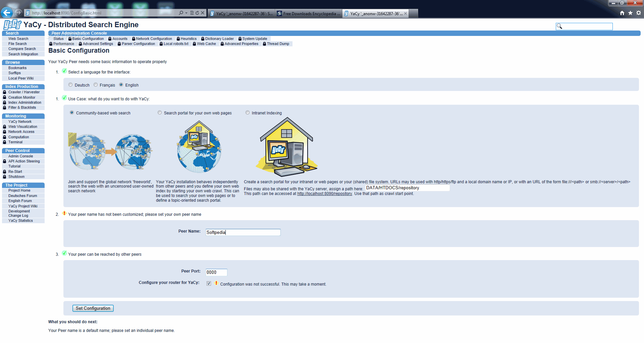
Task: Open YaCy Network monitoring link
Action: click(x=20, y=121)
